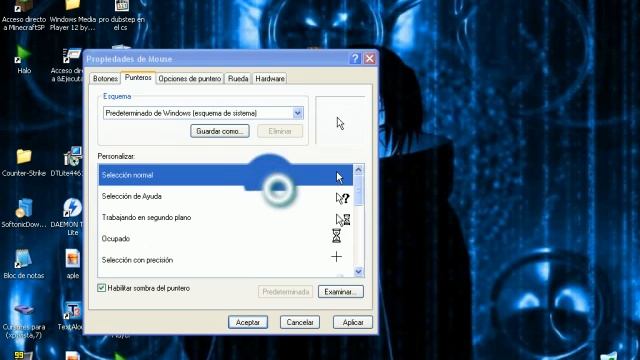This screenshot has width=640, height=360.
Task: Click the crosshair precision cursor icon
Action: tap(336, 257)
